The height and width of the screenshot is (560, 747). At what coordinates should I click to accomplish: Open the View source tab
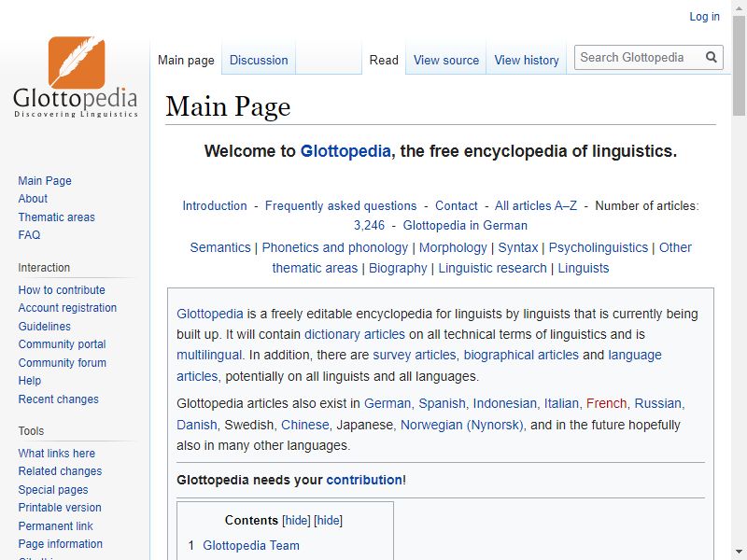446,61
